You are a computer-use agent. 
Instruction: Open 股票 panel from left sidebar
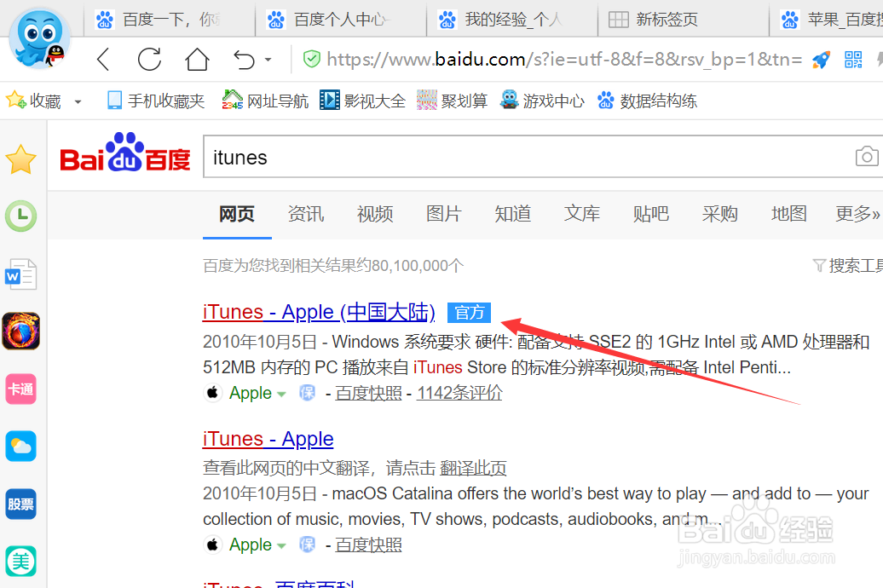pyautogui.click(x=20, y=504)
